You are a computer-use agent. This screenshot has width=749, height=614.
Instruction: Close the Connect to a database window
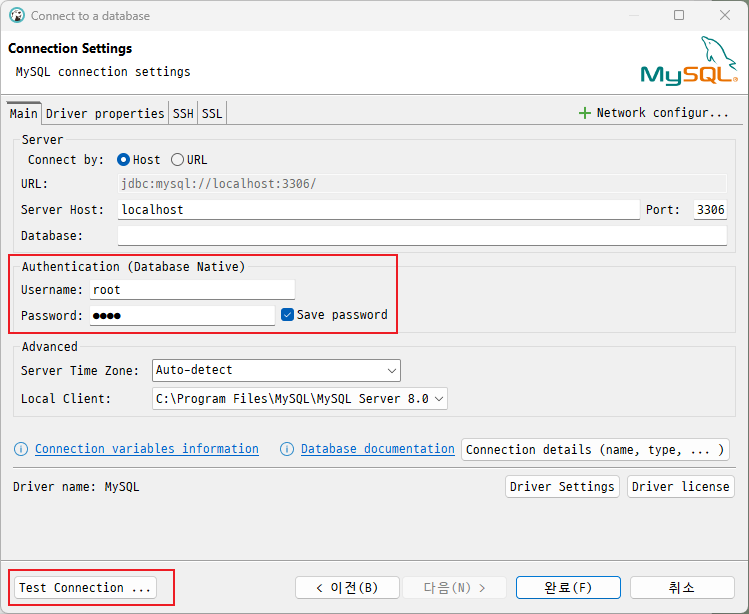(x=725, y=15)
